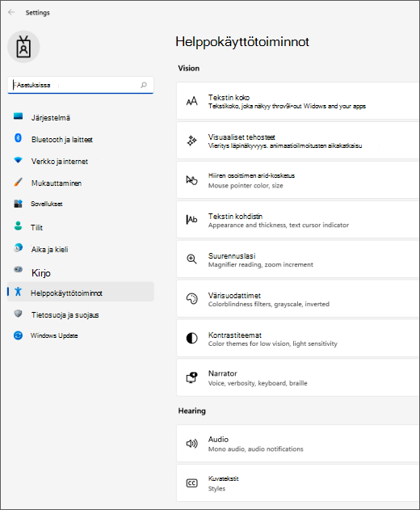Click the Suurennuslasi magnifier icon

(191, 259)
